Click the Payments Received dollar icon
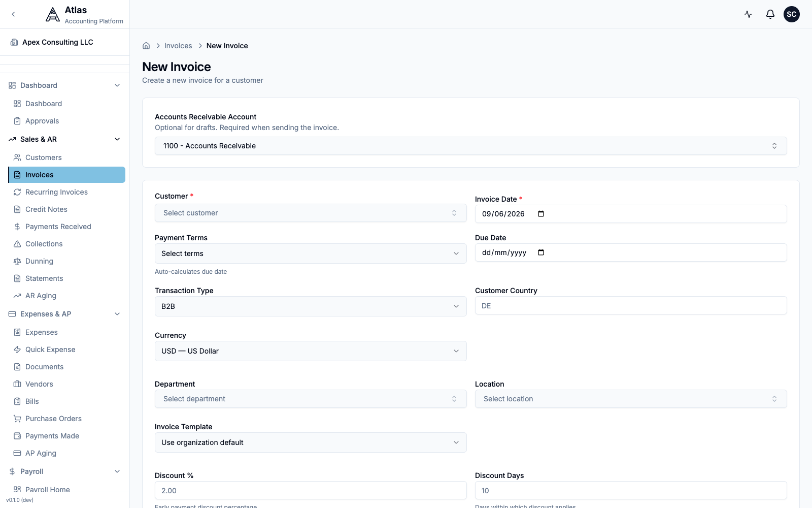This screenshot has width=812, height=508. [17, 227]
